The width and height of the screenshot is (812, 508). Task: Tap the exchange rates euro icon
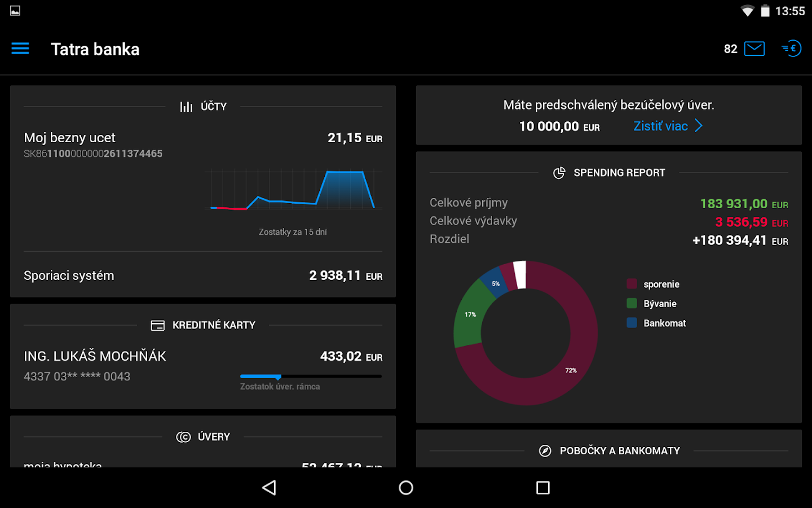(791, 49)
